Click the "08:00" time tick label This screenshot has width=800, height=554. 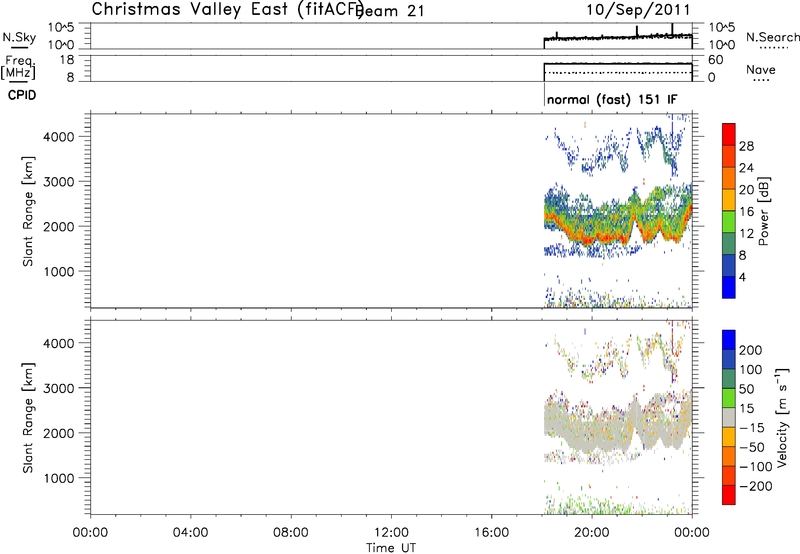tap(291, 533)
